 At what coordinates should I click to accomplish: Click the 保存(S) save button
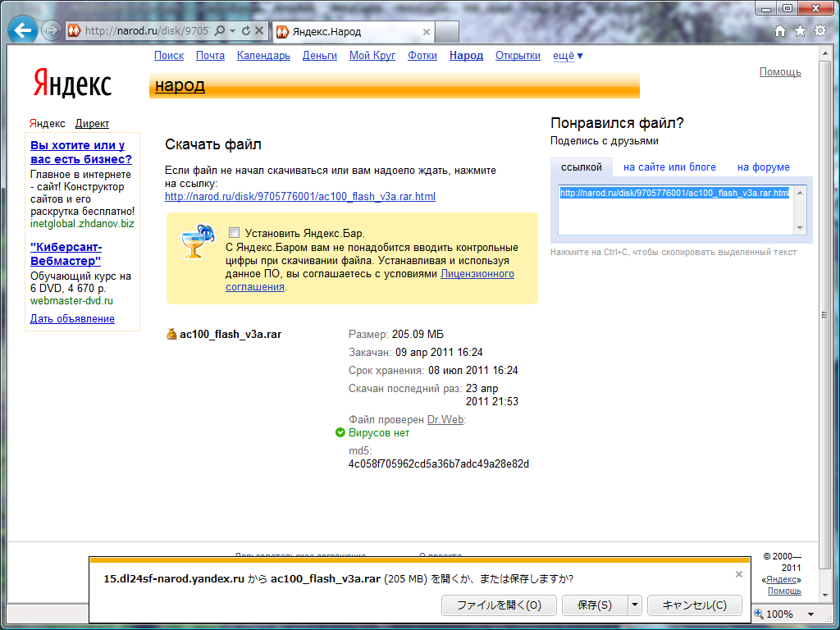coord(595,605)
